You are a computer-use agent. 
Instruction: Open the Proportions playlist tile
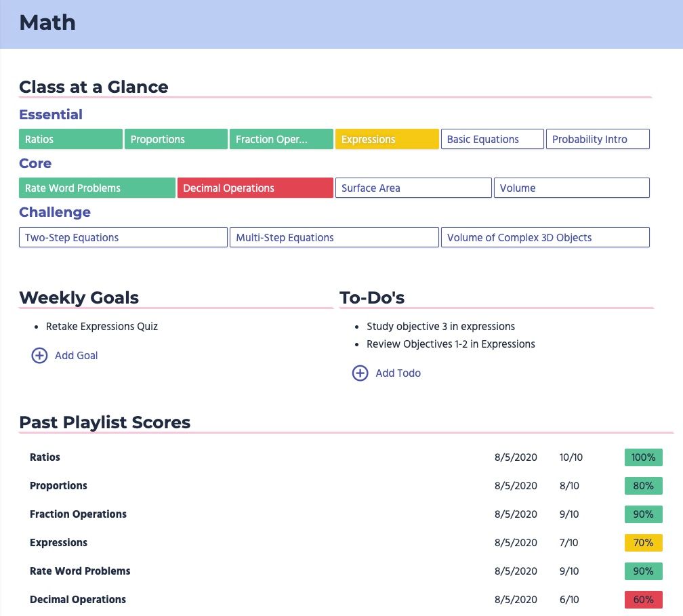176,139
